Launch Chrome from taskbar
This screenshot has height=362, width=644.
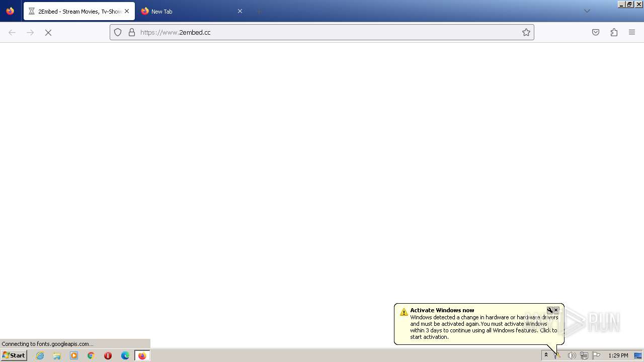[91, 355]
